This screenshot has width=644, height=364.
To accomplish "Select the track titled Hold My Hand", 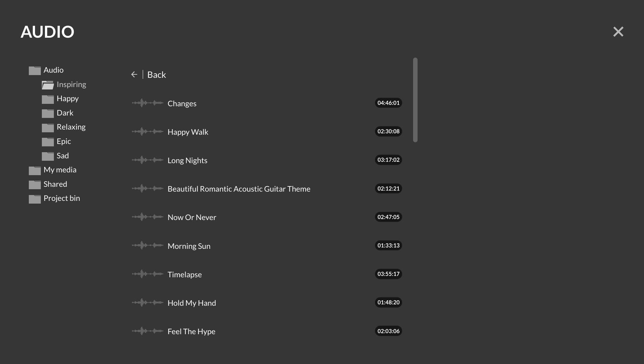I will [192, 303].
